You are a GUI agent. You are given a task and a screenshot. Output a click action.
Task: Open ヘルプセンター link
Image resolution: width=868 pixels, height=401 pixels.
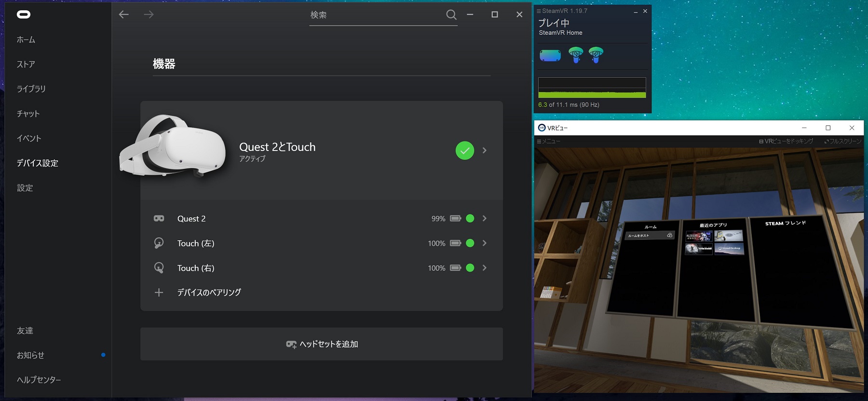click(39, 380)
